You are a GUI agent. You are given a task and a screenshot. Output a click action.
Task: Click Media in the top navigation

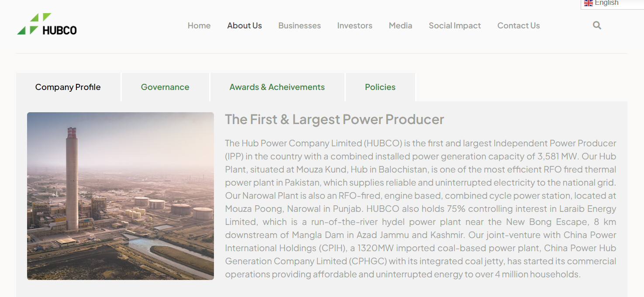(400, 26)
